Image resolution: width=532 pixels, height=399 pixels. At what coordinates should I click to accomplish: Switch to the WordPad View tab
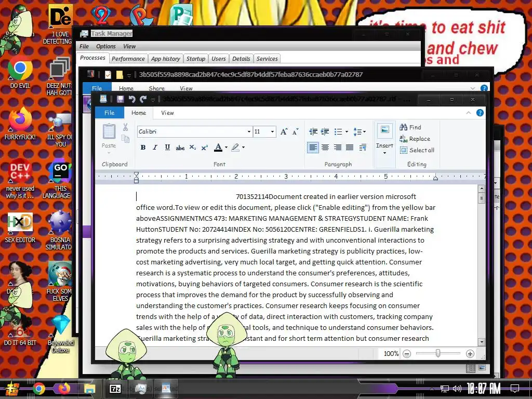167,113
